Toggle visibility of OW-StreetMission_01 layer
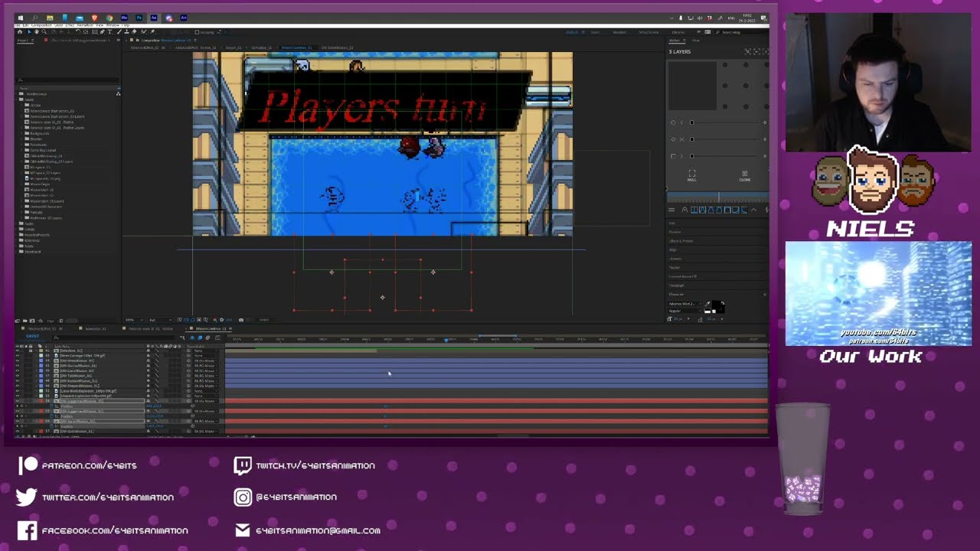The height and width of the screenshot is (551, 980). coord(18,360)
